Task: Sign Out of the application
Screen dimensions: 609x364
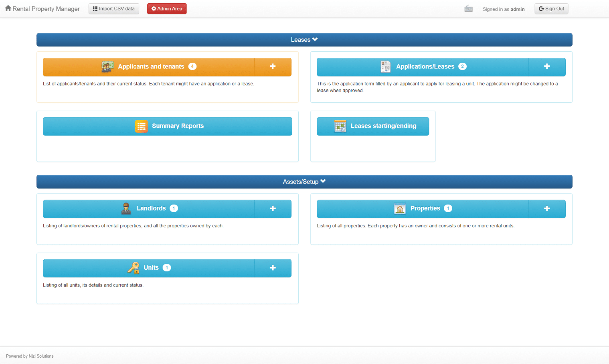Action: point(551,8)
